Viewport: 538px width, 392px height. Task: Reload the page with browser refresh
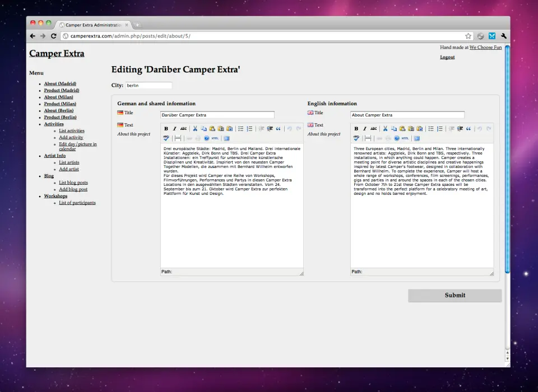pyautogui.click(x=54, y=36)
